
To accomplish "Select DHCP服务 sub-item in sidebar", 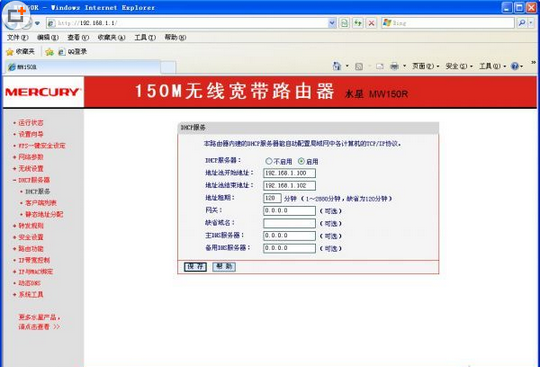I will click(x=38, y=191).
